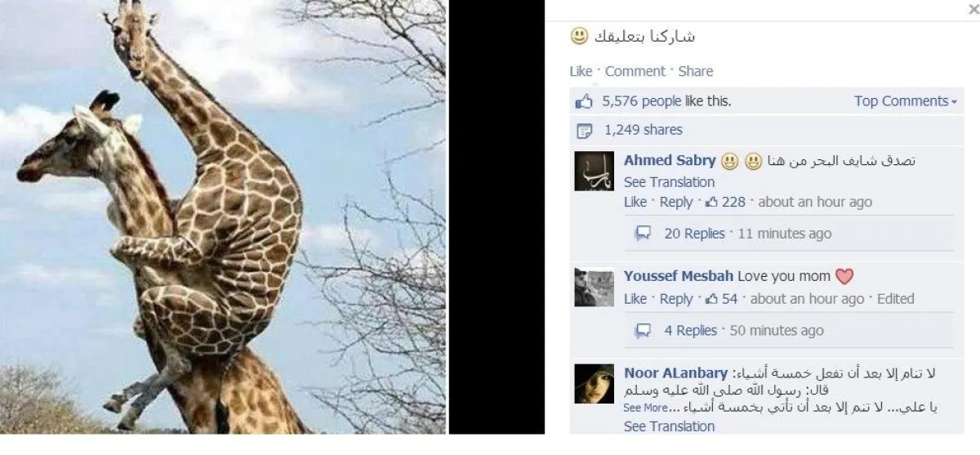Image resolution: width=980 pixels, height=455 pixels.
Task: Click Comment under the post
Action: tap(635, 71)
